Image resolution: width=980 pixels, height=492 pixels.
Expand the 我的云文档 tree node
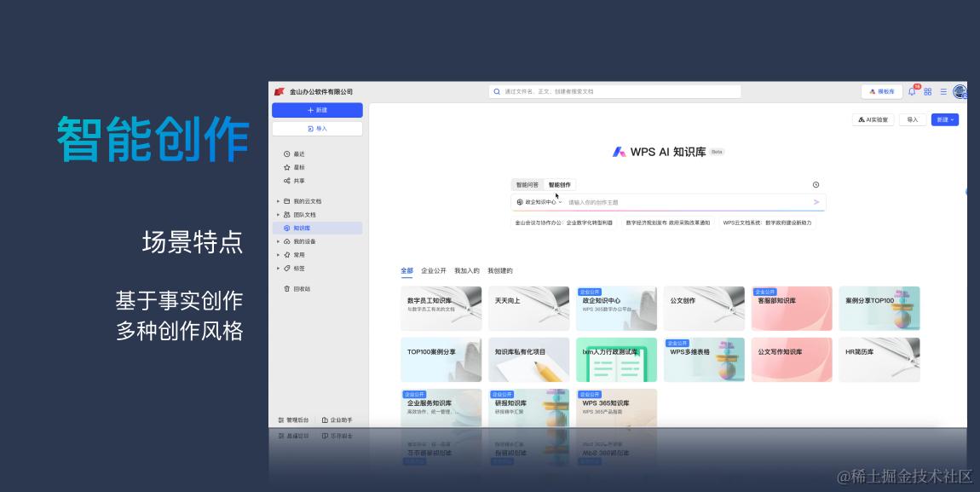(278, 201)
